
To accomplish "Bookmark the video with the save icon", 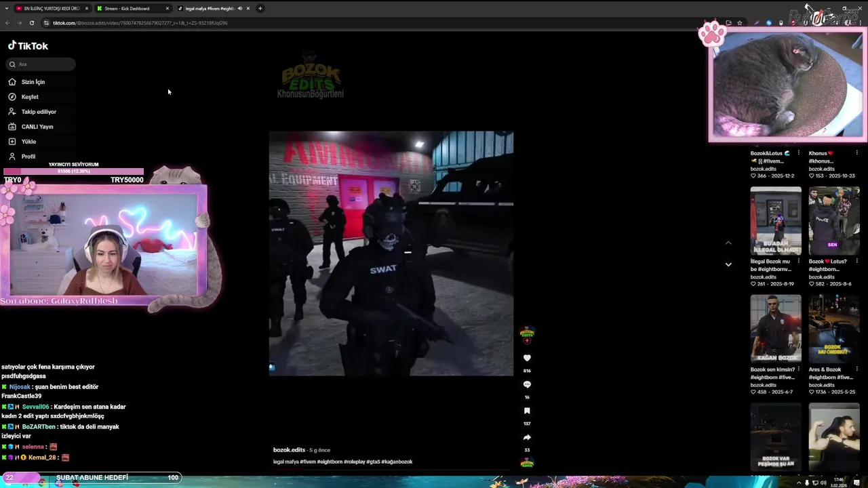I will [527, 411].
